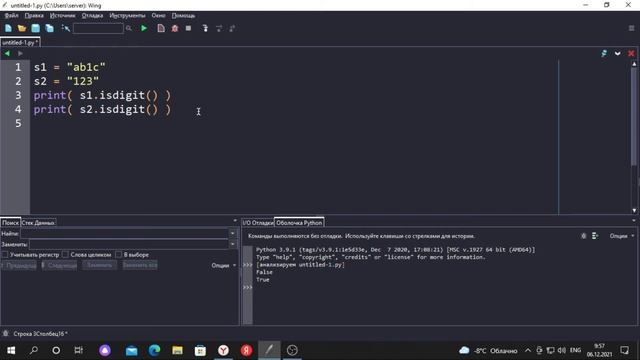Open the Помощь menu
Screen dimensions: 640x360
[183, 16]
